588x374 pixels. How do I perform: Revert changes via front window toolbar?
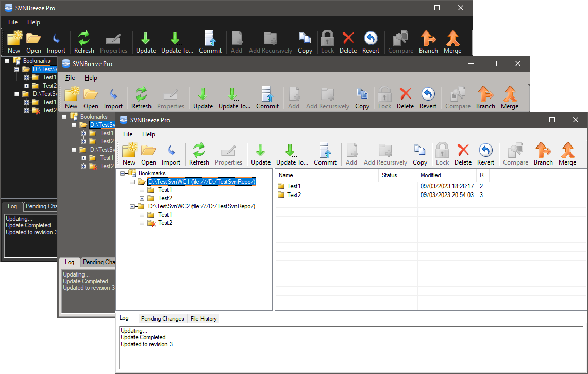pos(485,154)
